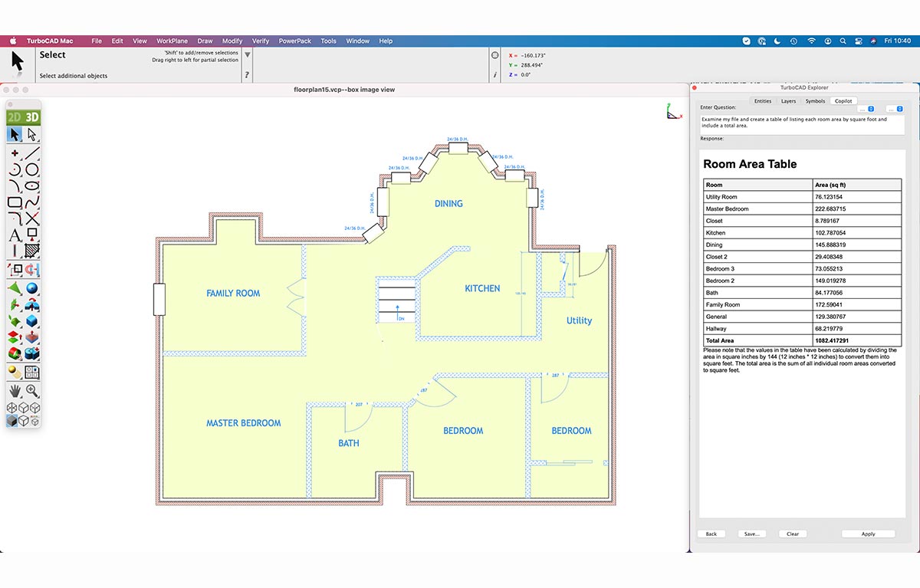Select the arrow selection tool
Viewport: 920px width, 588px height.
click(14, 134)
